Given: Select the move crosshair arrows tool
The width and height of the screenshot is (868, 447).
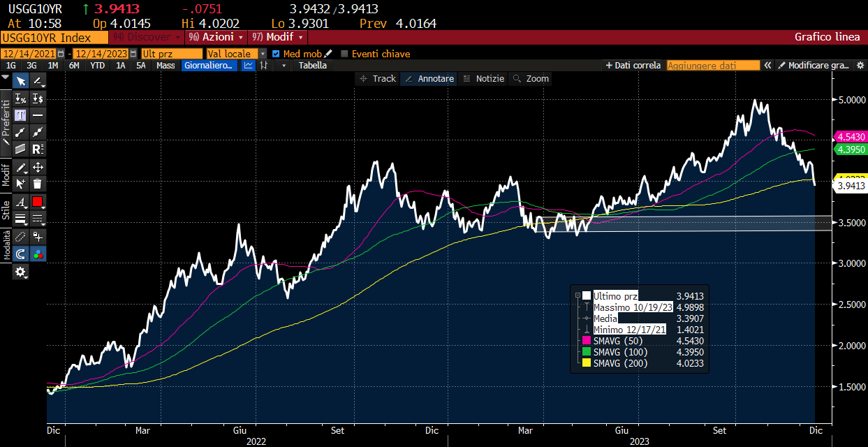Looking at the screenshot, I should (x=38, y=167).
